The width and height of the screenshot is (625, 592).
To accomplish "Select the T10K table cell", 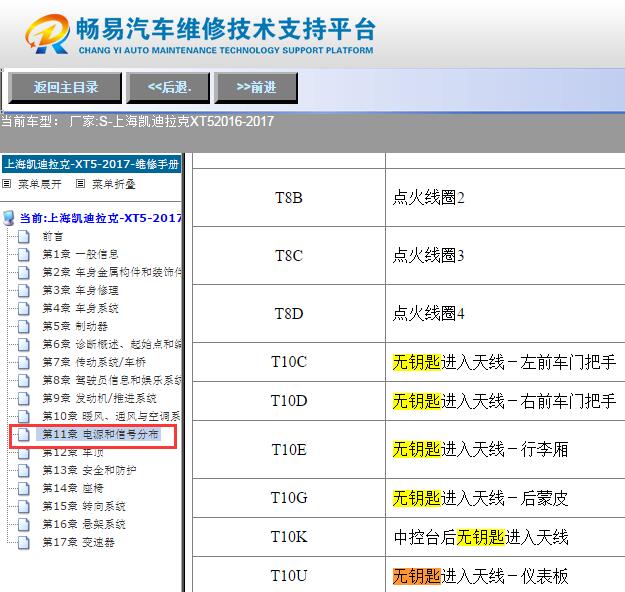I will coord(289,537).
